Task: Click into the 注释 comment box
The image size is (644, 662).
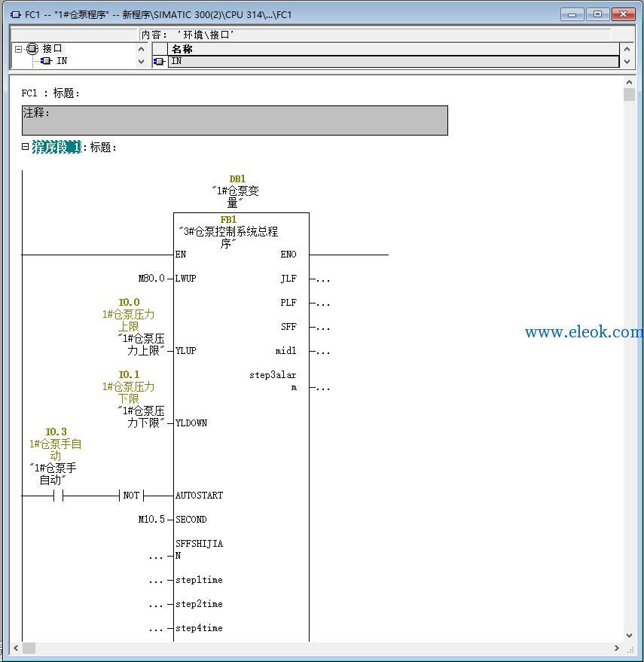Action: coord(235,121)
